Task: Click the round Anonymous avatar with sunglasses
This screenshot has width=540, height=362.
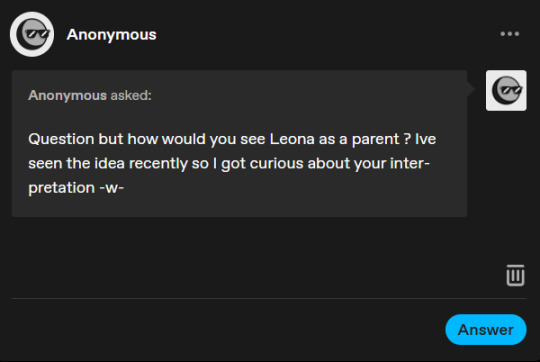Action: (32, 34)
